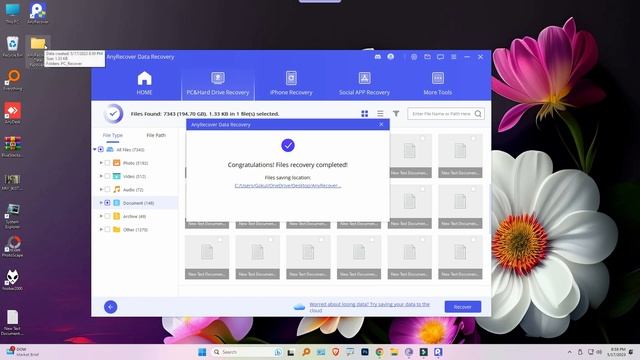This screenshot has height=360, width=640.
Task: Check the Other category checkbox
Action: (x=107, y=229)
